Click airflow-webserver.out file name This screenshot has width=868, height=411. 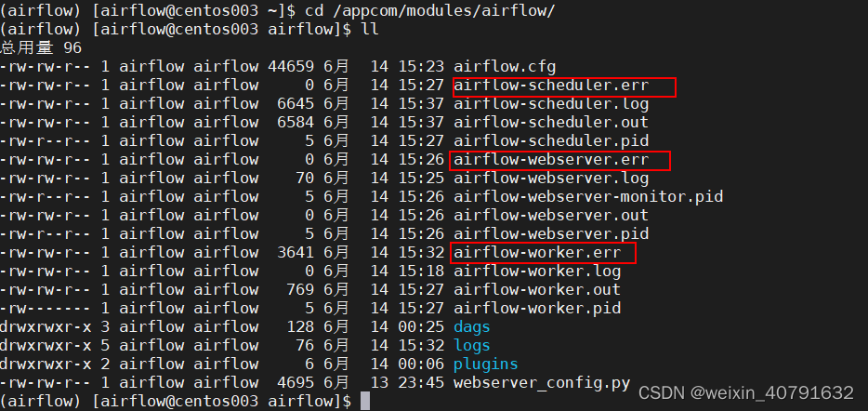551,216
